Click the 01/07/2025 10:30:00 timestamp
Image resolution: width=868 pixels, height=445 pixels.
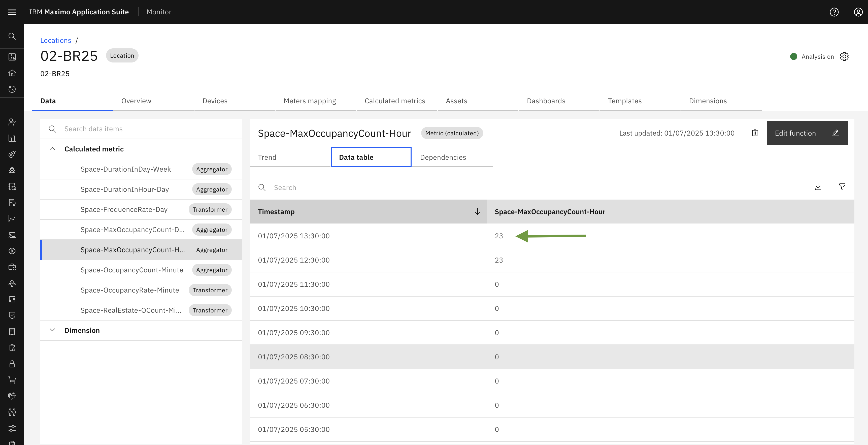293,308
